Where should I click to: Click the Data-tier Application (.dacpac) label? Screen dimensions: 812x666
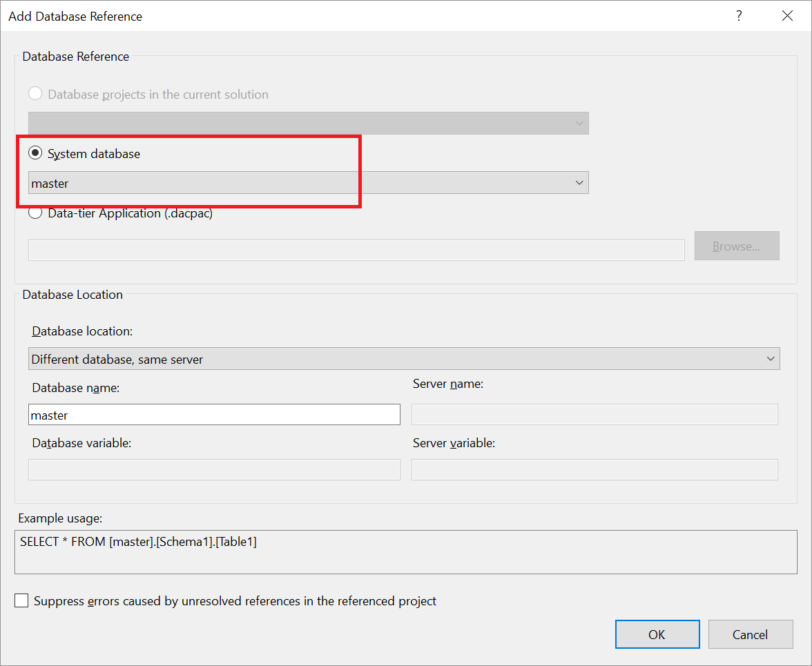click(x=130, y=213)
